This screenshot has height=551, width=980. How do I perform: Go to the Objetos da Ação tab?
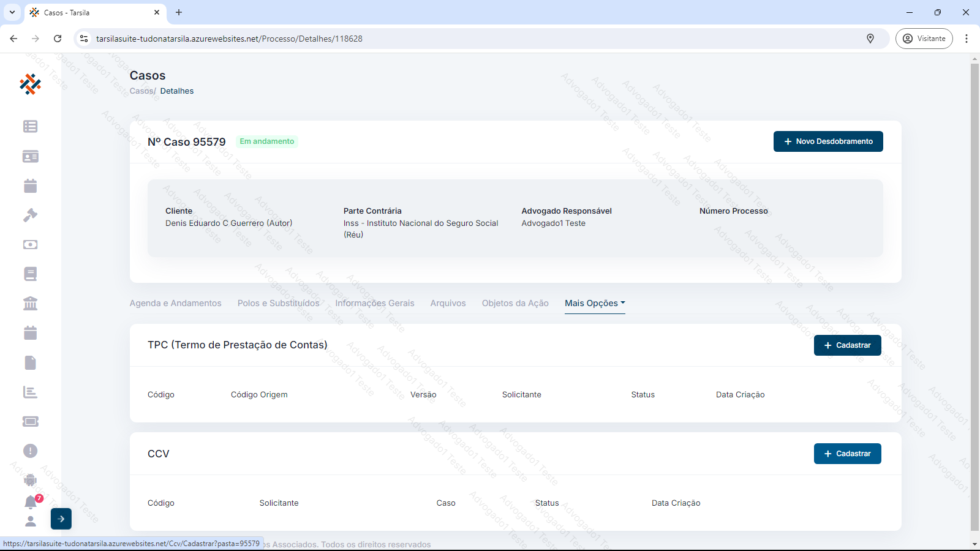[515, 303]
